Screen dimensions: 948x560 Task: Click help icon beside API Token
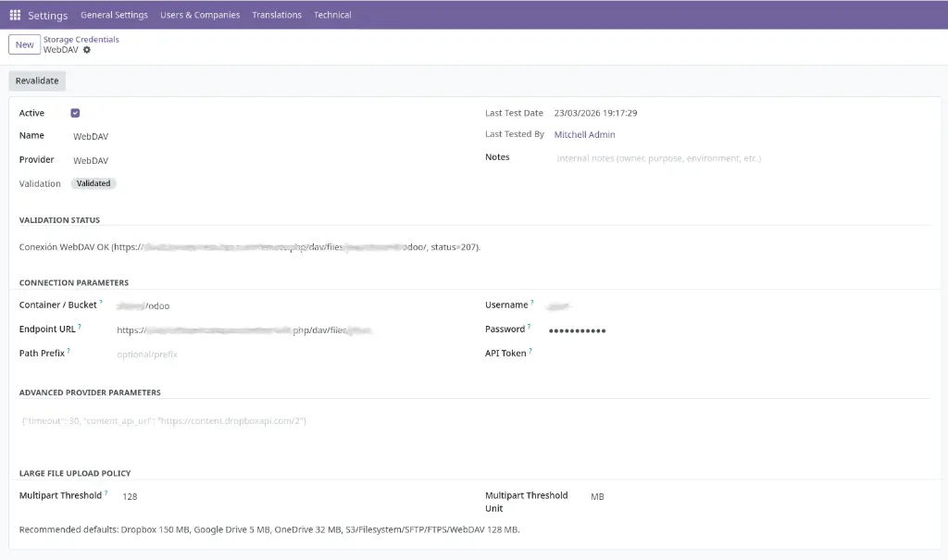tap(530, 352)
